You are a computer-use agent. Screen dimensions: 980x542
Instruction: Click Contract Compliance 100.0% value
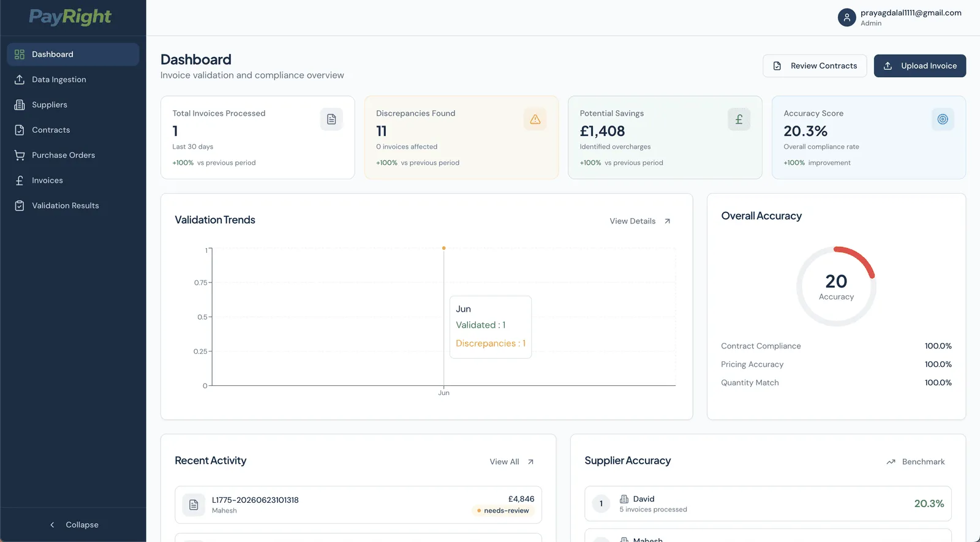[938, 346]
